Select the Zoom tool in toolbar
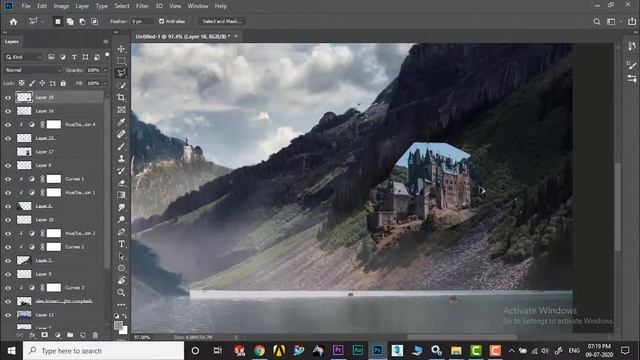The height and width of the screenshot is (360, 640). click(121, 292)
